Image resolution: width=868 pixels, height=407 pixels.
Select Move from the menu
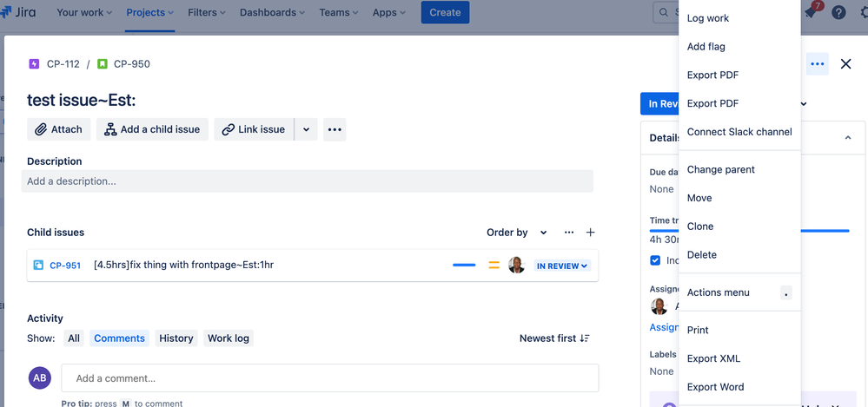[739, 198]
